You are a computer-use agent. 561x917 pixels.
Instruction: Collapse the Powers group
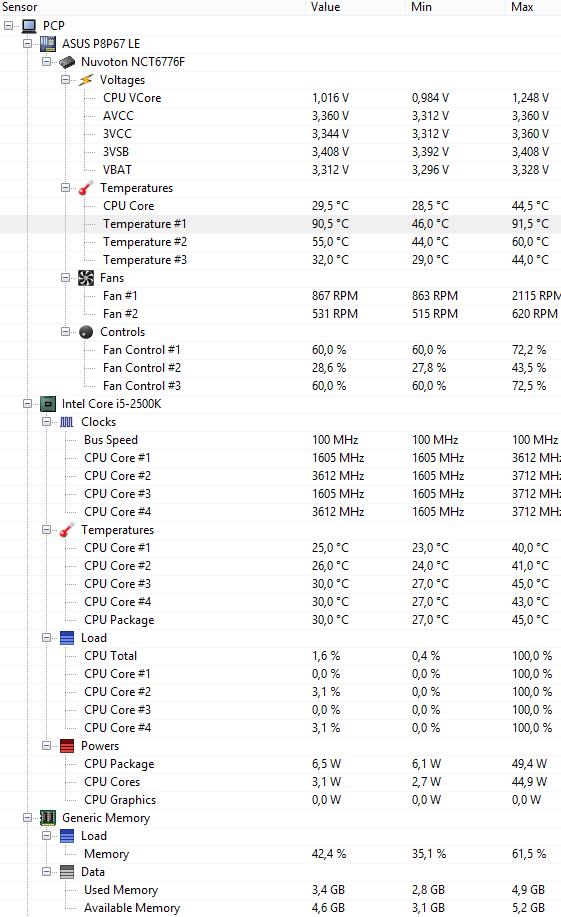pyautogui.click(x=46, y=746)
